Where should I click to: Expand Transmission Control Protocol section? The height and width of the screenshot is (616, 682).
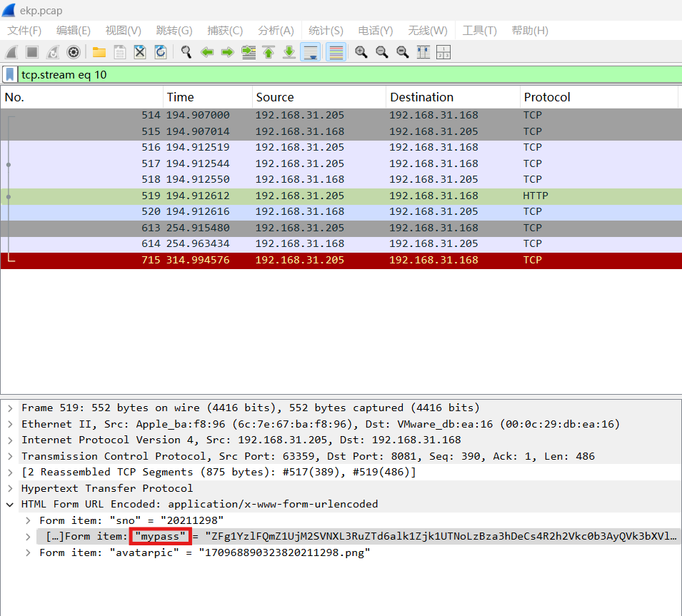(x=11, y=456)
